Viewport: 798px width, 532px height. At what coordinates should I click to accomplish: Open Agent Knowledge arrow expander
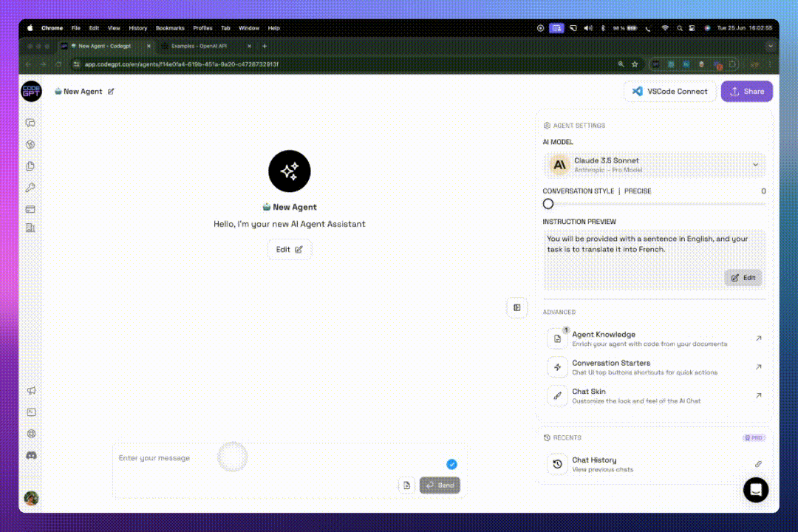pyautogui.click(x=758, y=338)
